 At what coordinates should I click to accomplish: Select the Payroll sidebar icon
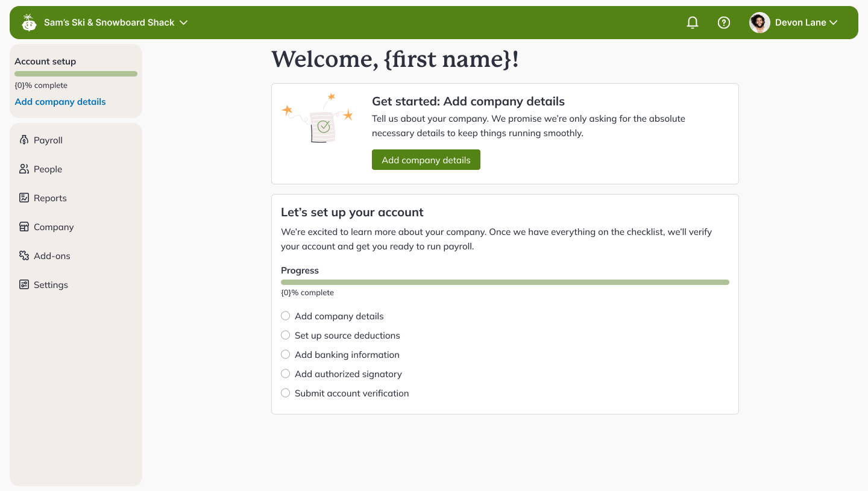pyautogui.click(x=24, y=140)
